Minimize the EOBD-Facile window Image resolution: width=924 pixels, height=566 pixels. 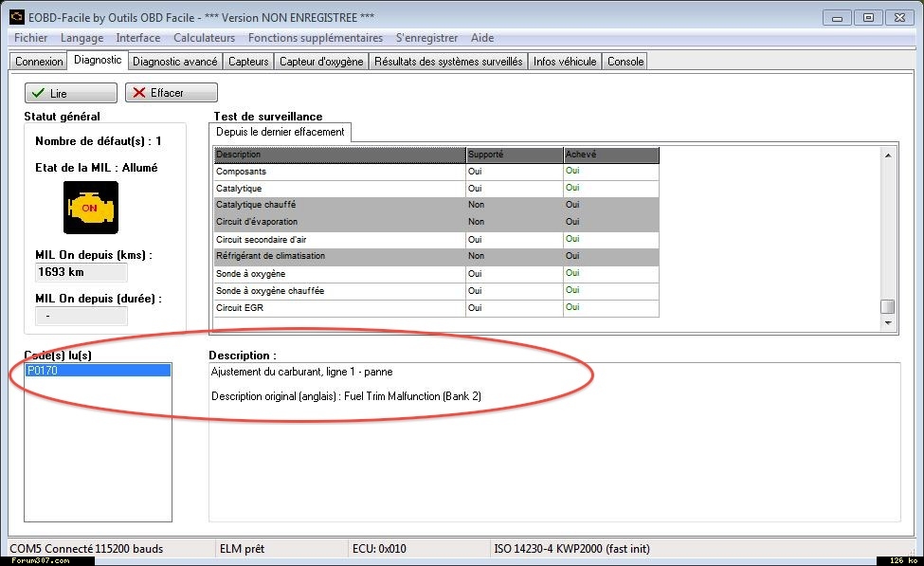tap(837, 18)
